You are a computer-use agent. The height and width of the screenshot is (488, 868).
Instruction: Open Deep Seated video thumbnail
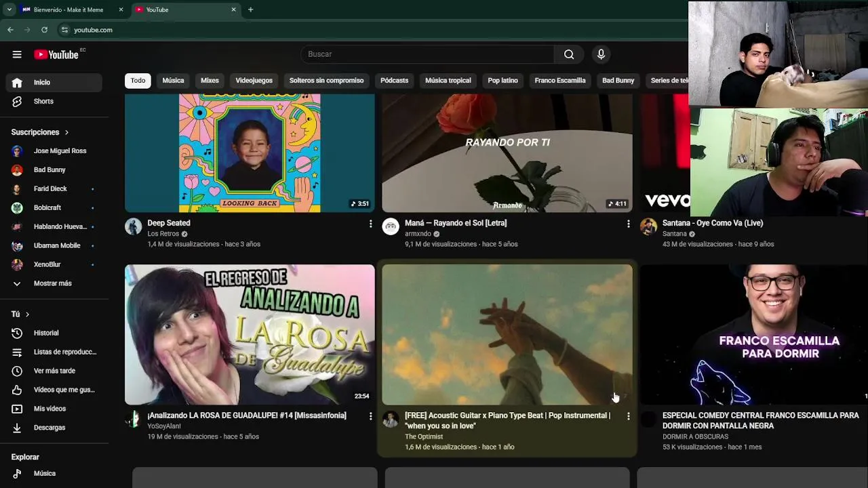click(250, 153)
